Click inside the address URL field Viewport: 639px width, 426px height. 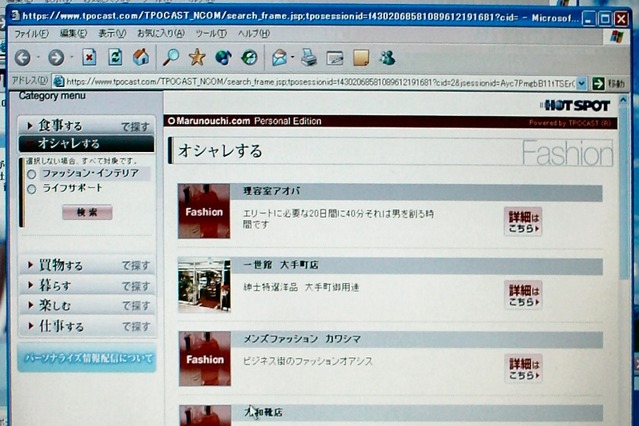[320, 83]
